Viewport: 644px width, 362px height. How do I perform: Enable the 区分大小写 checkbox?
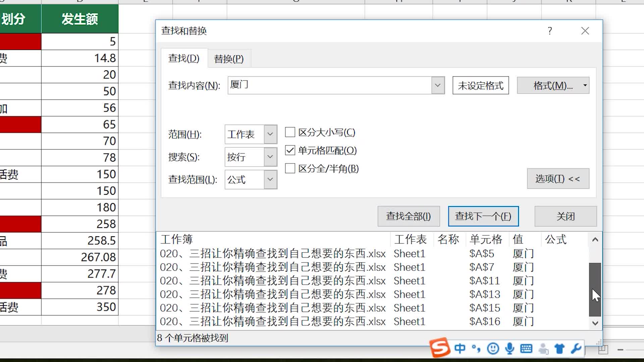tap(290, 132)
